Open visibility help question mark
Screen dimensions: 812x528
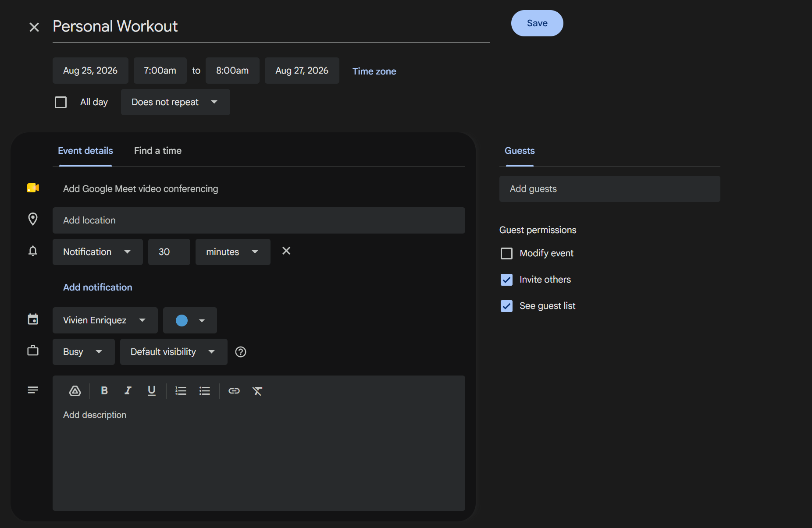pyautogui.click(x=241, y=352)
